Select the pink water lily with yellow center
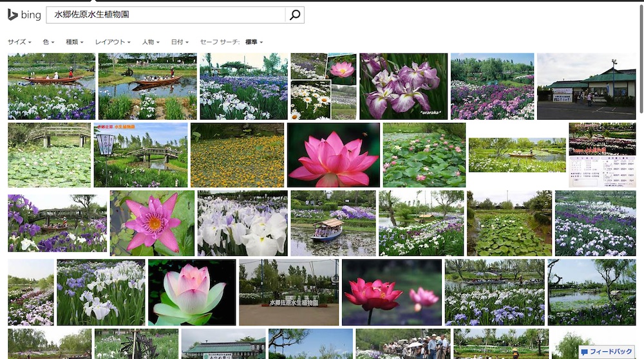644x359 pixels. 152,223
